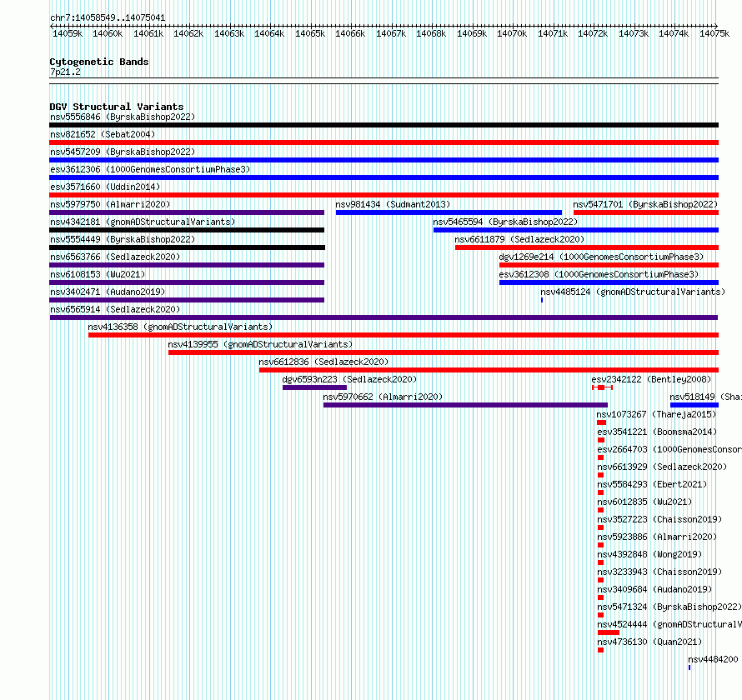Image resolution: width=742 pixels, height=700 pixels.
Task: Click the esv2342122 red whisker glyph
Action: pyautogui.click(x=603, y=387)
